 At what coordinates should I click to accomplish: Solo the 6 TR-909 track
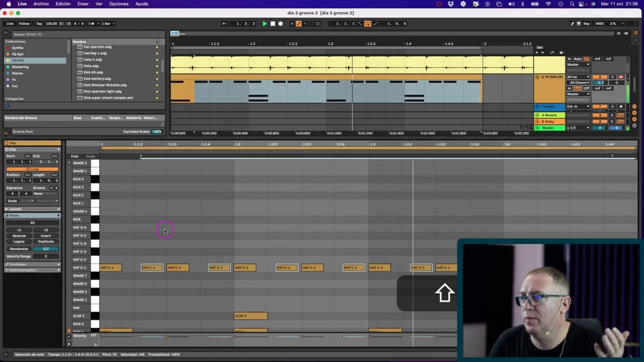pos(612,77)
